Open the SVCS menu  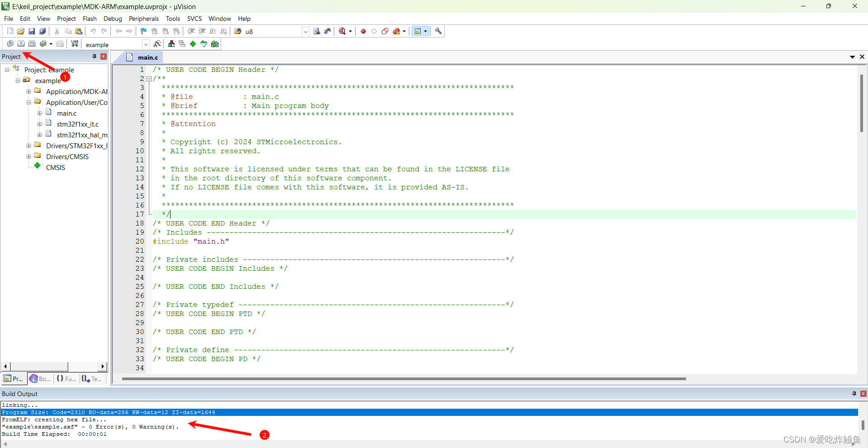click(194, 19)
